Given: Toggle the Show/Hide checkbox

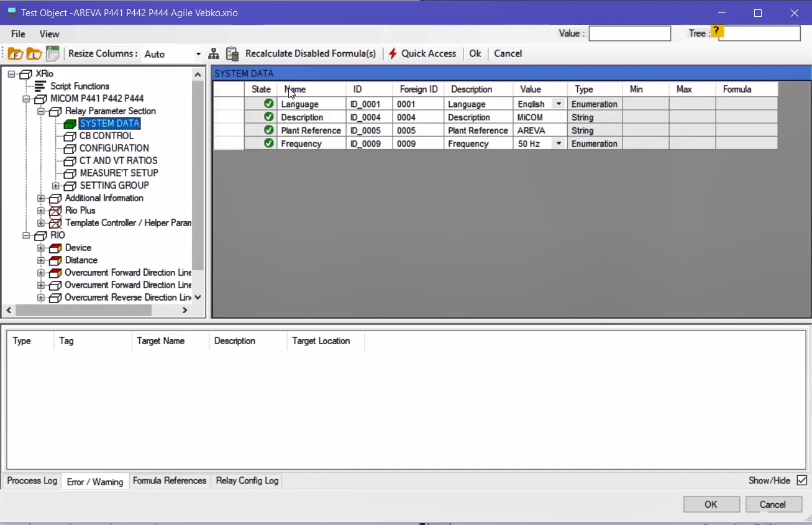Looking at the screenshot, I should pyautogui.click(x=801, y=480).
